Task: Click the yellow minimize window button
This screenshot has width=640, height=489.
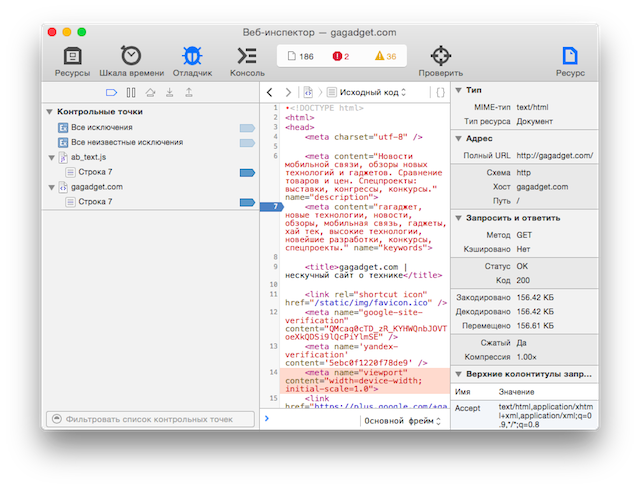Action: point(67,32)
